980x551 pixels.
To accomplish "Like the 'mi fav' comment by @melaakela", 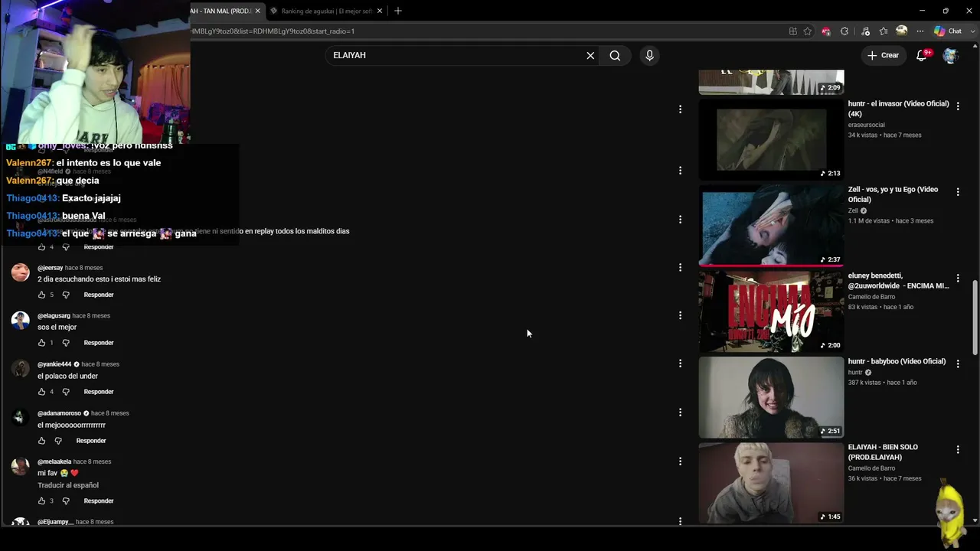I will pyautogui.click(x=41, y=501).
